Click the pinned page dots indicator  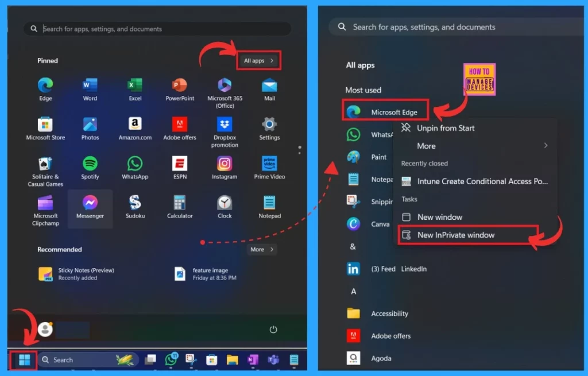tap(299, 150)
